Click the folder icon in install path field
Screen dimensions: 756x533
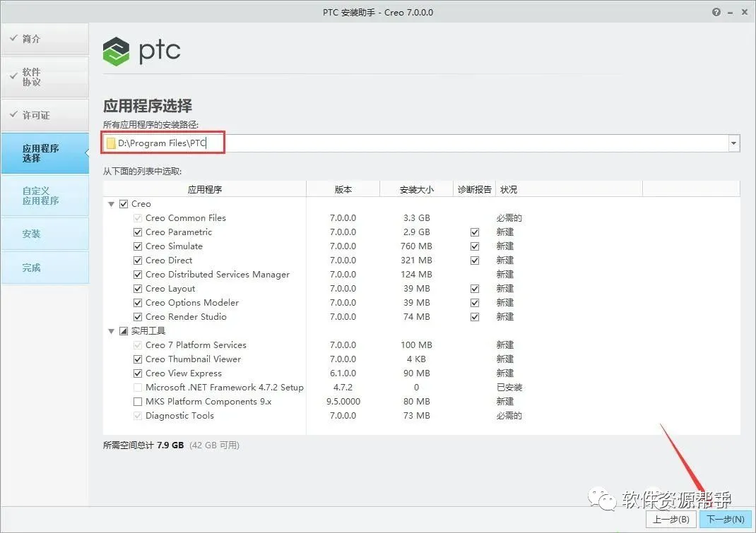tap(112, 143)
